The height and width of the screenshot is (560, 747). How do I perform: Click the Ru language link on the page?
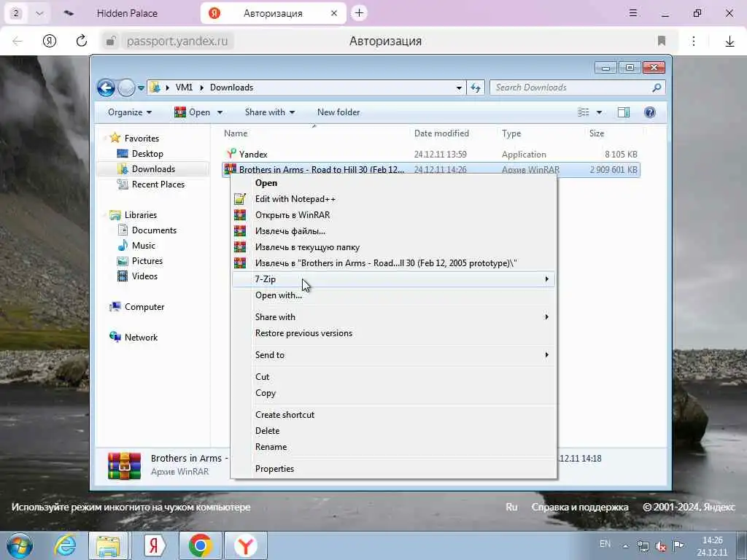pyautogui.click(x=511, y=507)
